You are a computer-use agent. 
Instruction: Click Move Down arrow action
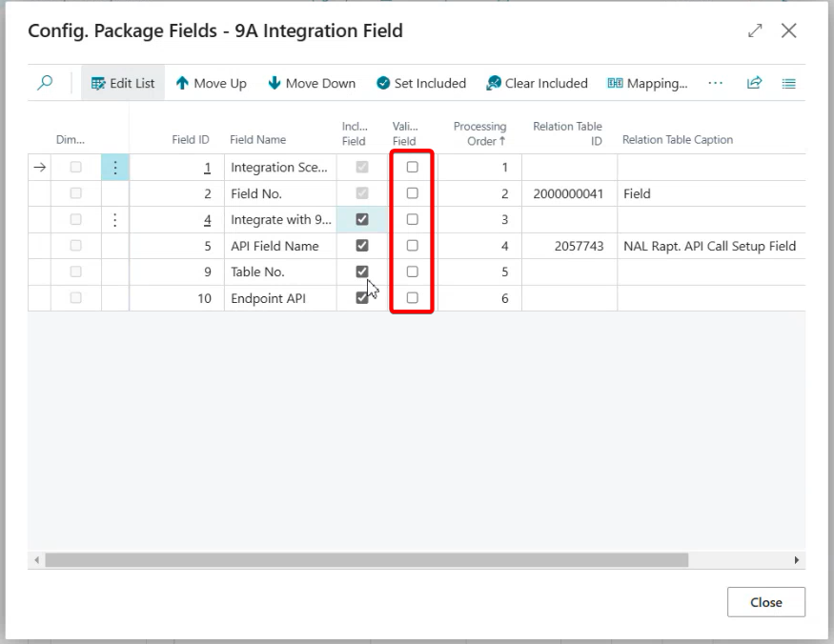point(312,83)
